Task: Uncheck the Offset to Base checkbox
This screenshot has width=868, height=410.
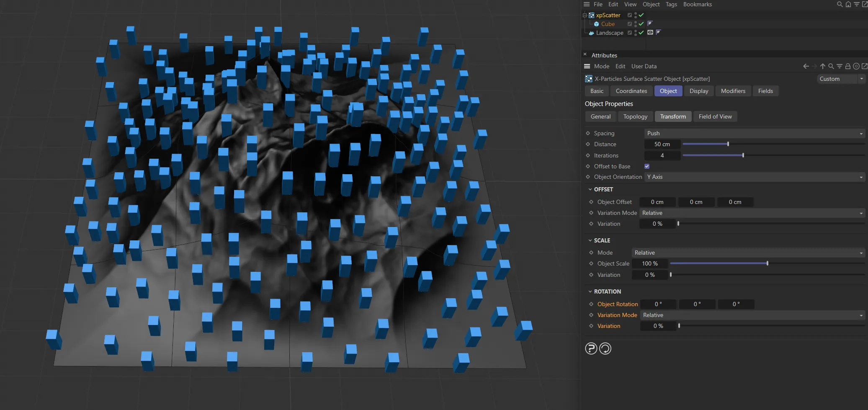Action: 646,166
